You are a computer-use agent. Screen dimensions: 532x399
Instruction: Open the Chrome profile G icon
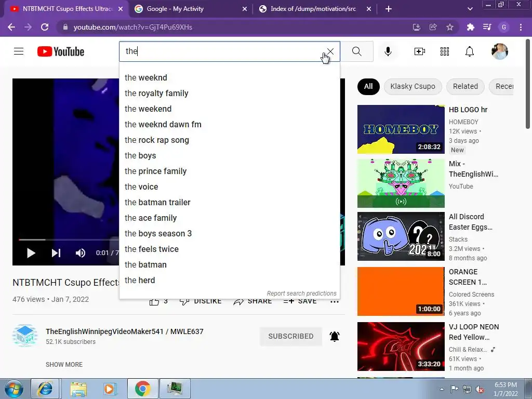coord(504,27)
